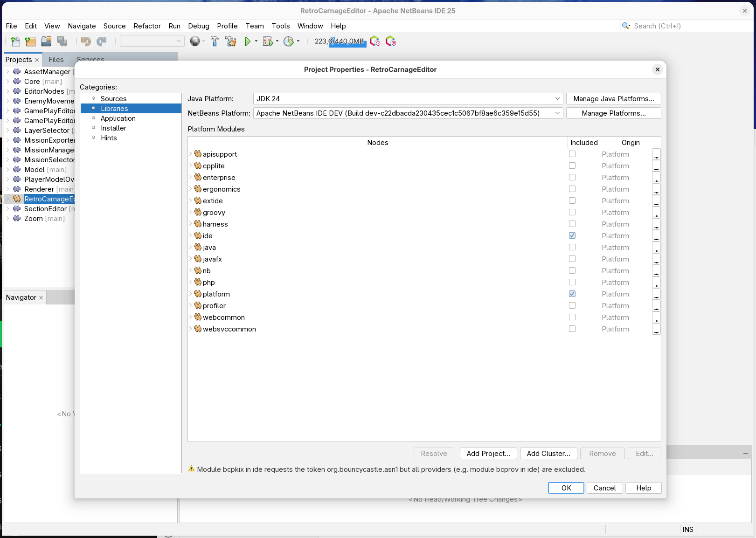Click the Help button in dialog

click(643, 488)
